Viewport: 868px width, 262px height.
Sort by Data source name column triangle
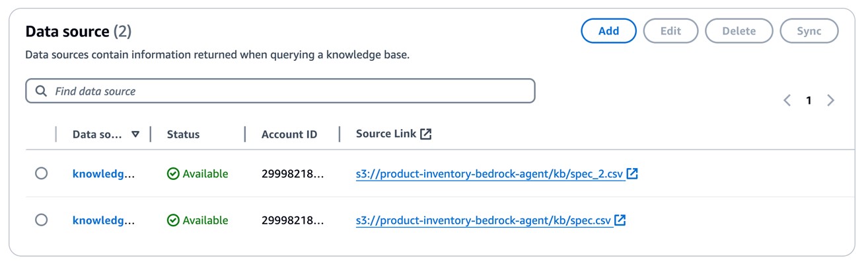[x=135, y=134]
